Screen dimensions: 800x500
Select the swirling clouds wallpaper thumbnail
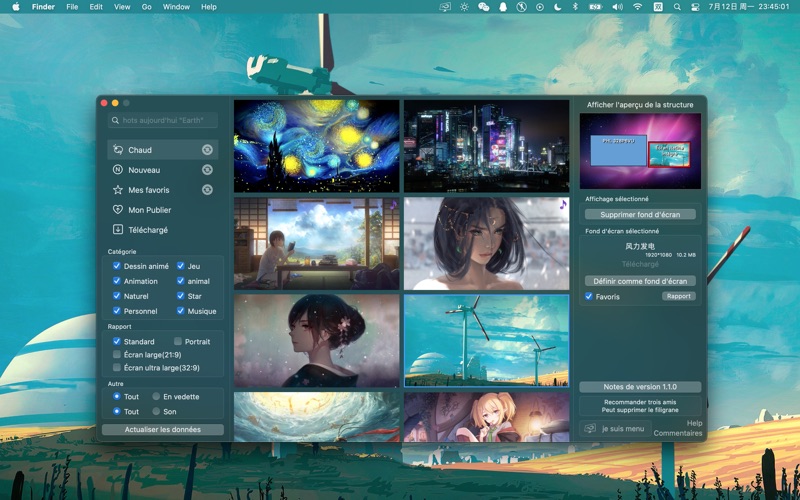[317, 417]
